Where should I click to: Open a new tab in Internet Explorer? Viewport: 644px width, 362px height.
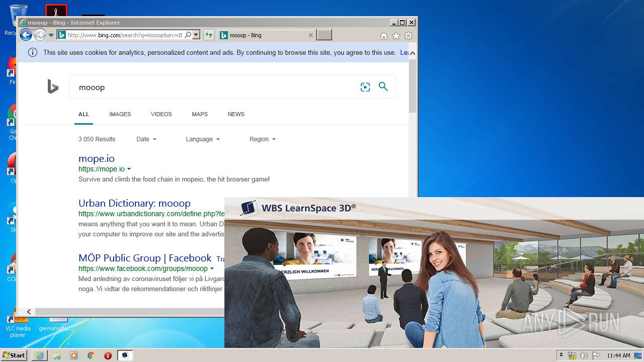[325, 35]
